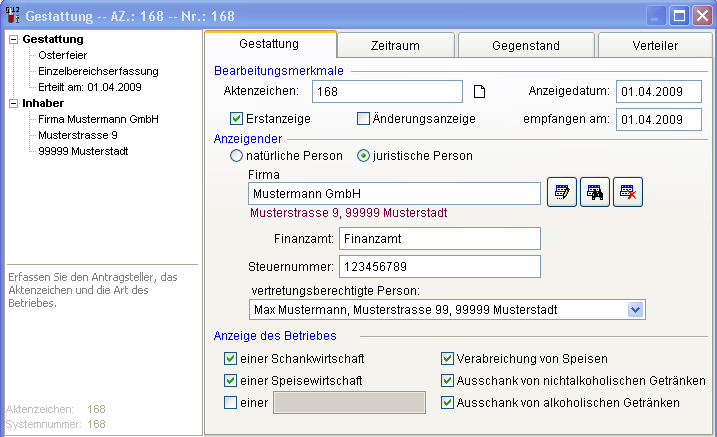This screenshot has height=437, width=717.
Task: Open the Gegenstand tab
Action: coord(525,45)
